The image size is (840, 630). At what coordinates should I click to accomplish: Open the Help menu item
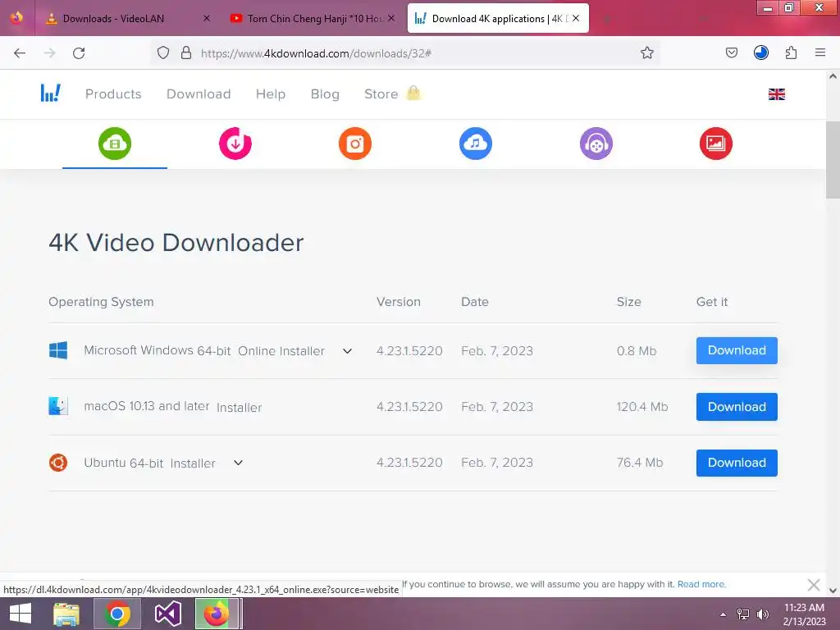[271, 94]
